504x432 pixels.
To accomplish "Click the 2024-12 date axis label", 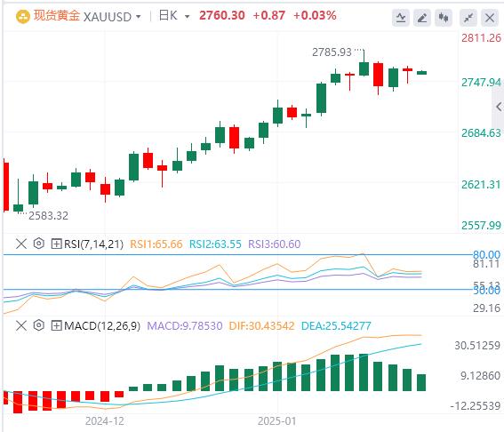I will 105,421.
